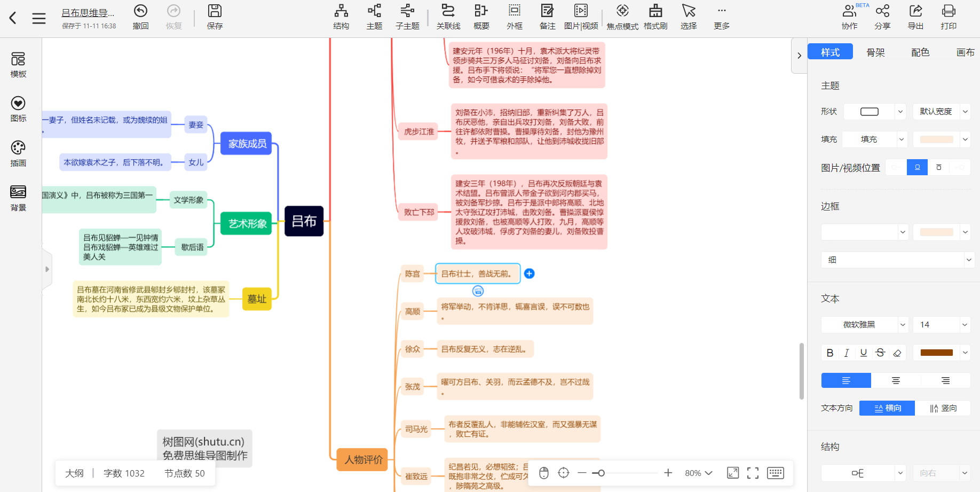
Task: Toggle bold formatting in the text panel
Action: tap(829, 353)
